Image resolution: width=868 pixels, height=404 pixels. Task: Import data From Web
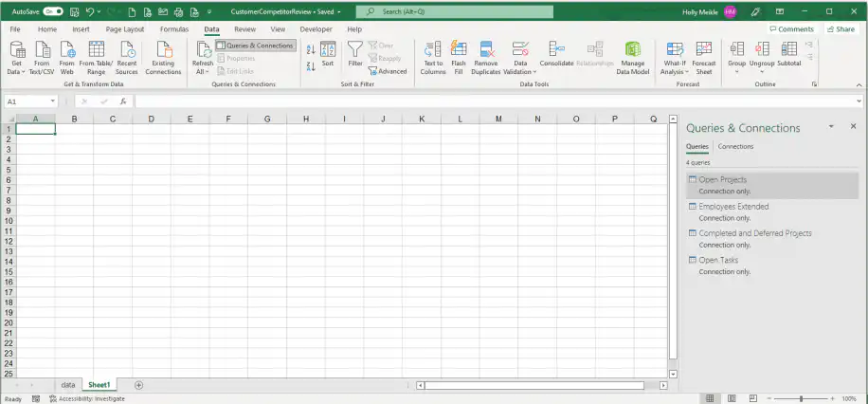click(67, 58)
